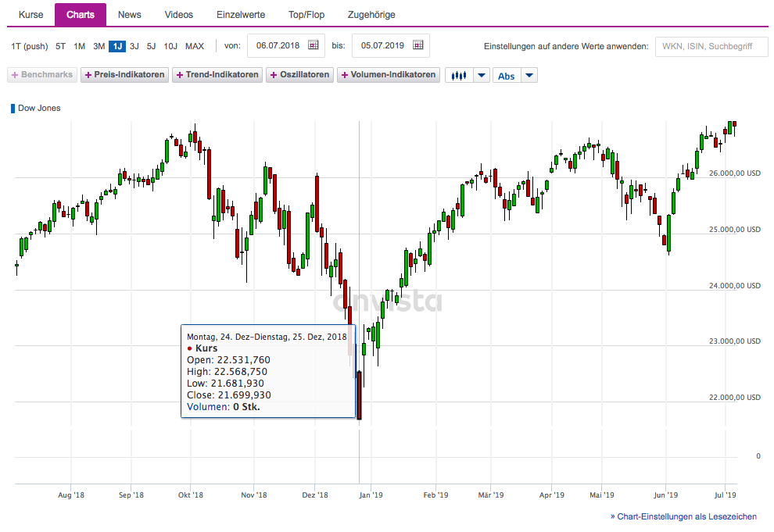Screen dimensions: 774x532
Task: Click the WKN, ISIN, Suchbegriff search field
Action: pos(710,46)
